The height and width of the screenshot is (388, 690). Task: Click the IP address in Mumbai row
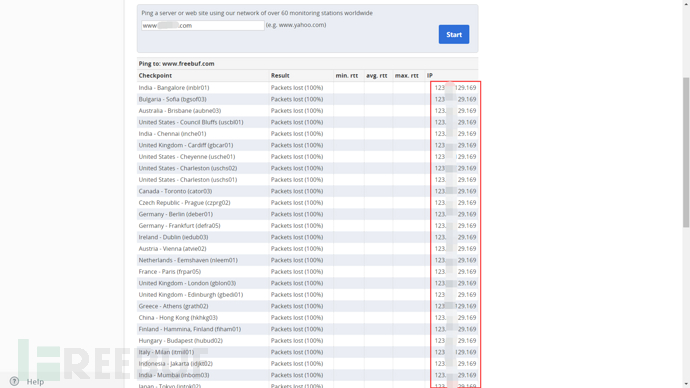pos(455,375)
